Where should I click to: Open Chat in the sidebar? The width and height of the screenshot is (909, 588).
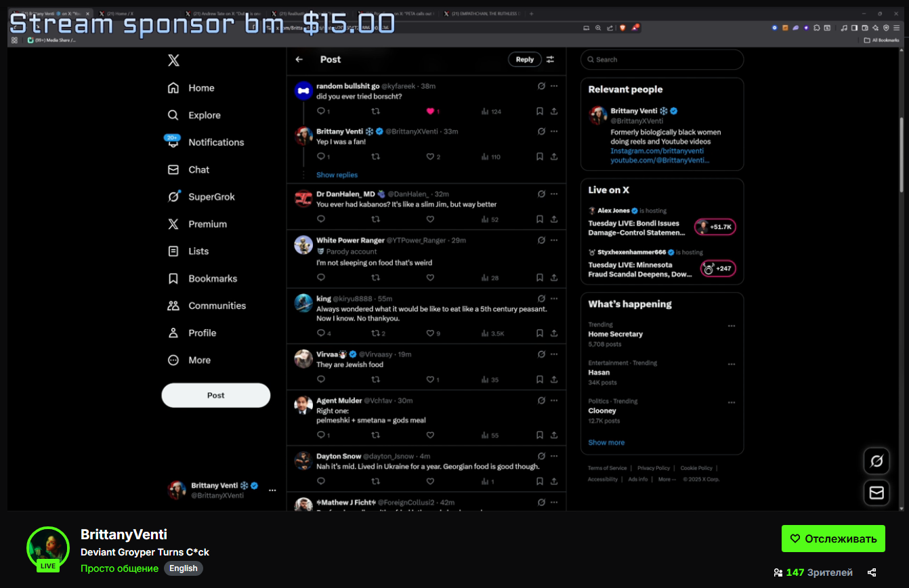(x=189, y=170)
